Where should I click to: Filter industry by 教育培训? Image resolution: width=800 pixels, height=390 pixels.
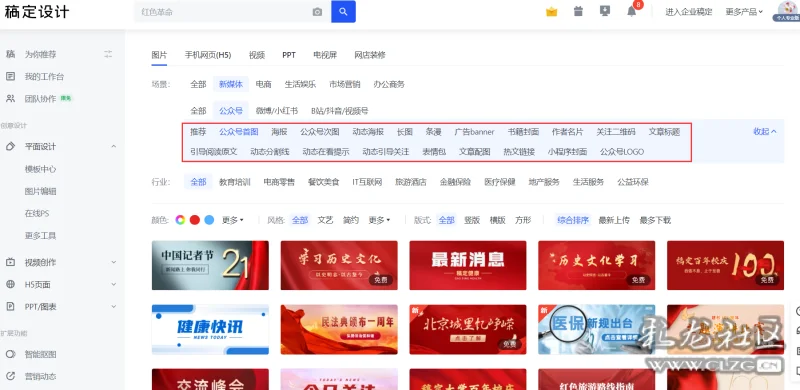[235, 182]
